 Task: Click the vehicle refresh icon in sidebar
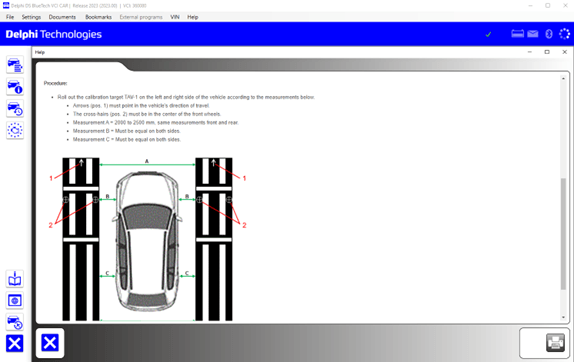[x=15, y=322]
